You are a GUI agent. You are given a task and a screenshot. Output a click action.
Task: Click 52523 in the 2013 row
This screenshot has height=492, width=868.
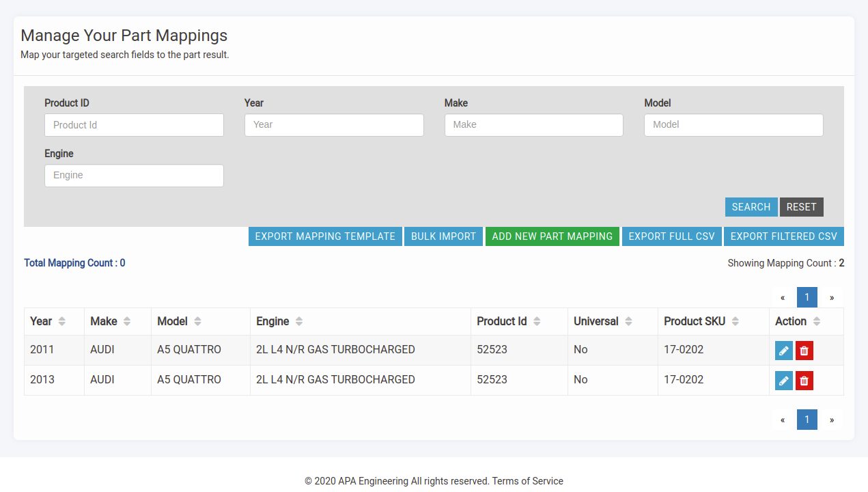492,380
